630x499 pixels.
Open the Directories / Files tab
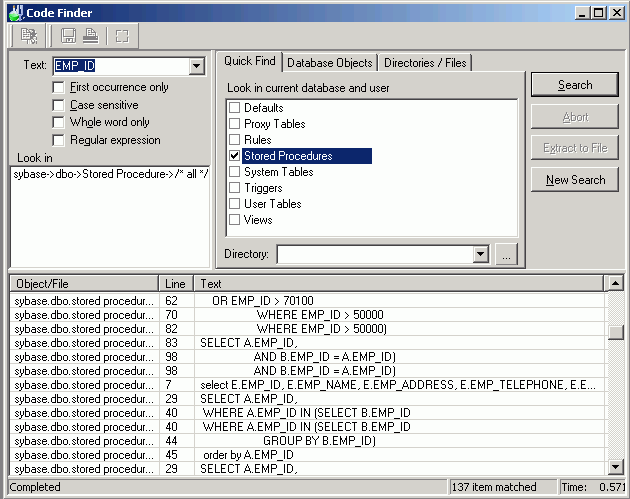point(425,63)
